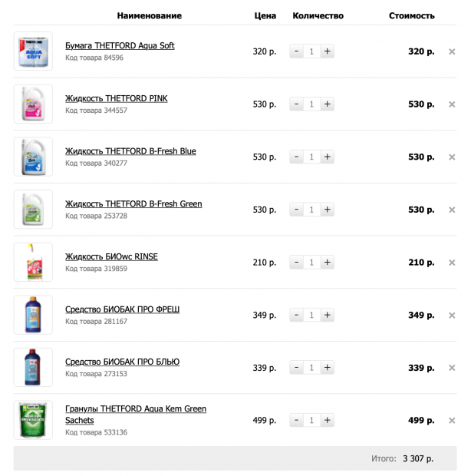Open the Жидкость THETFORD B-Fresh Blue link
Screen dimensions: 471x476
coord(130,151)
